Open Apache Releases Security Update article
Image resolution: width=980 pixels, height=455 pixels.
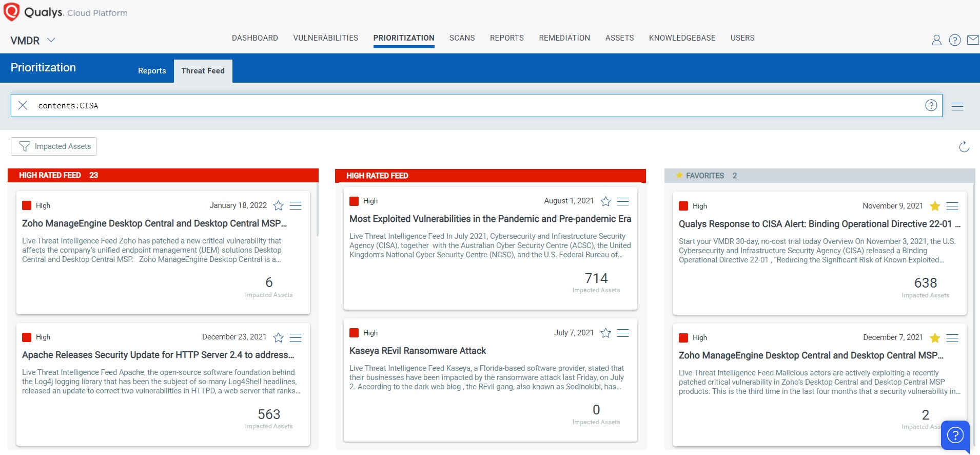[158, 355]
